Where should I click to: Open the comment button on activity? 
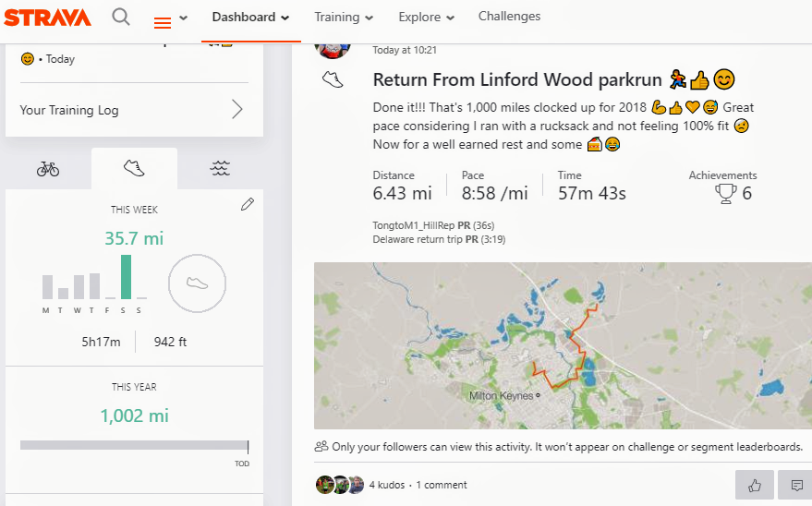tap(796, 485)
